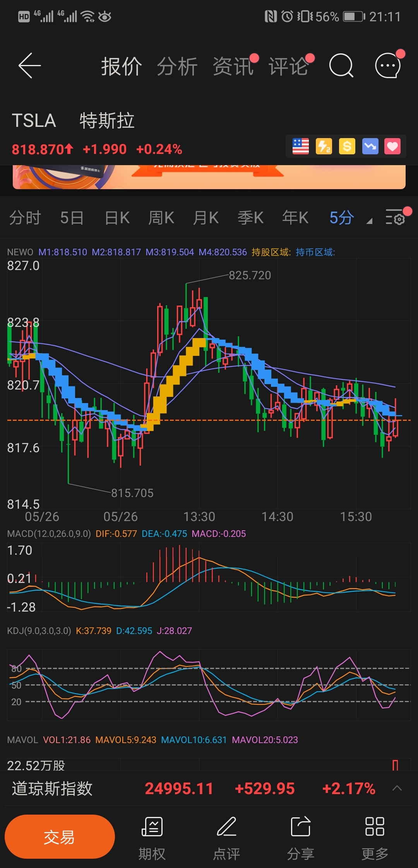Select 日K daily candlestick period
The height and width of the screenshot is (868, 418).
point(117,218)
